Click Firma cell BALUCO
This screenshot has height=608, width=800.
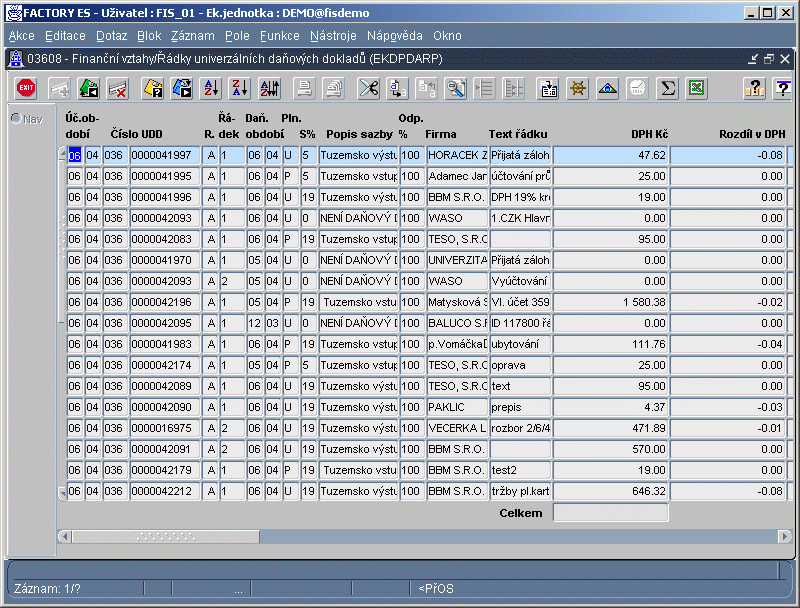click(457, 323)
